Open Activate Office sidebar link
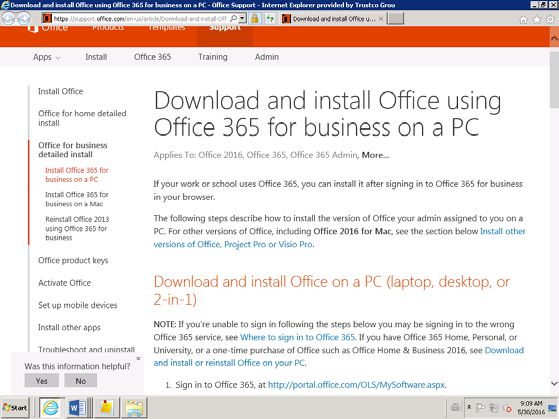The height and width of the screenshot is (419, 559). tap(65, 283)
